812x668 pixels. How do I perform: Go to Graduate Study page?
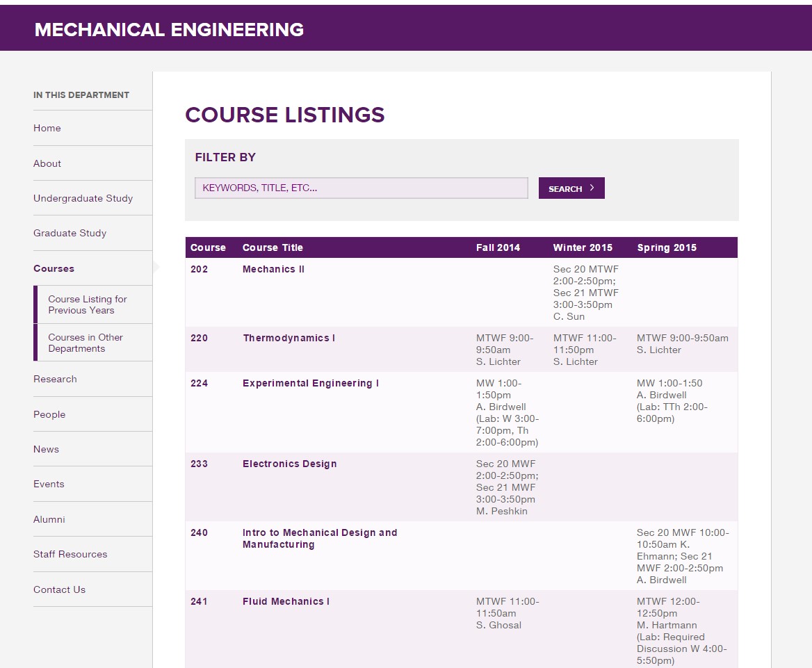click(70, 233)
